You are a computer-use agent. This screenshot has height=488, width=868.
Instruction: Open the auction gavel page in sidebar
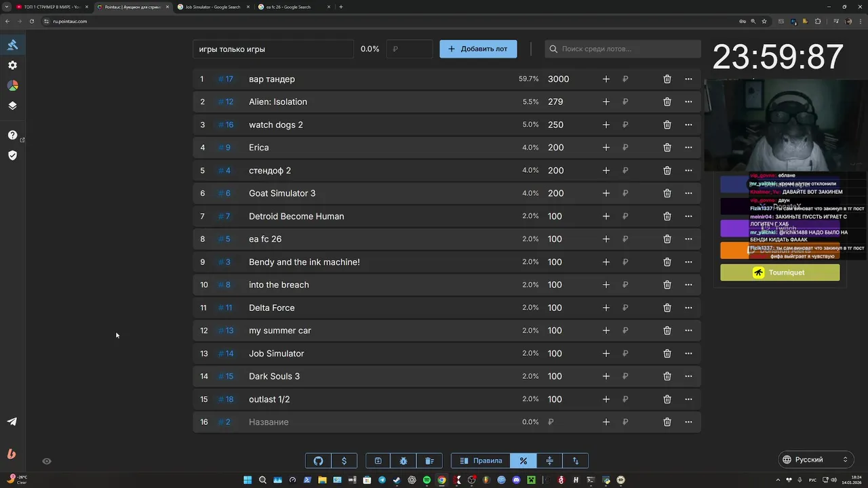[12, 45]
